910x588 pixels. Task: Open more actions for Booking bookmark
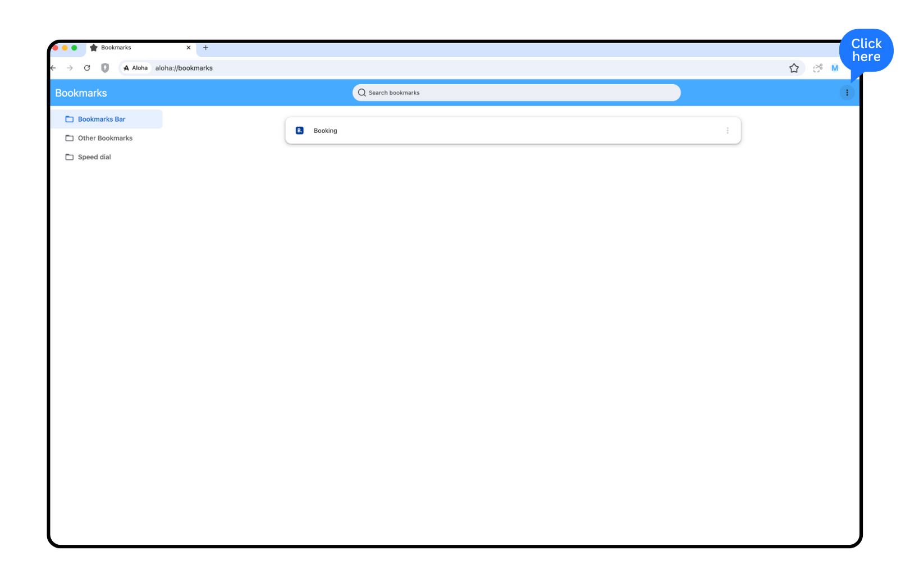728,131
